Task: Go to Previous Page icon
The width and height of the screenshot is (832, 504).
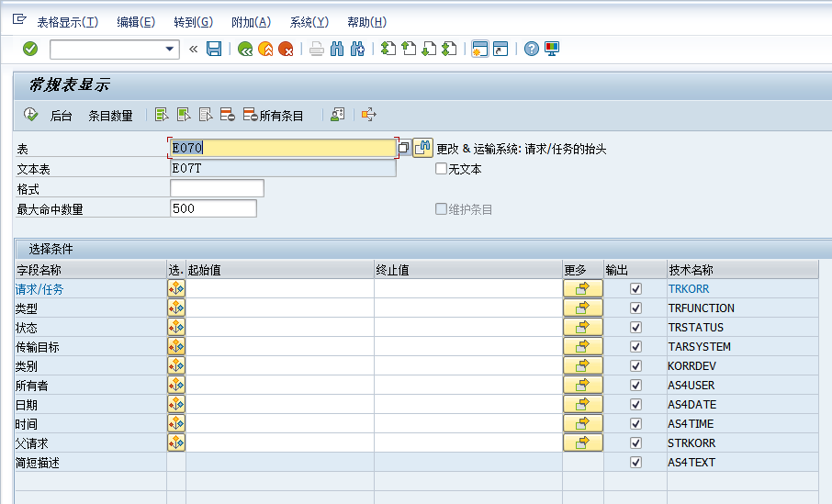Action: point(409,49)
